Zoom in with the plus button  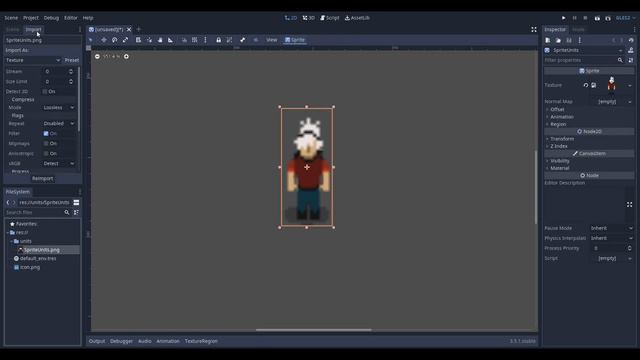tap(126, 56)
